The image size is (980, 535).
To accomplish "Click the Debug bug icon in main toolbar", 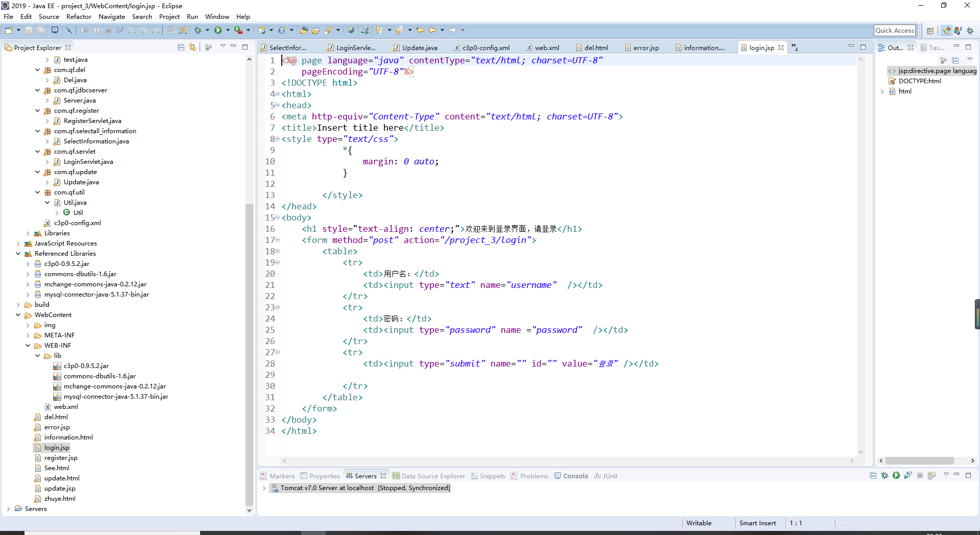I will click(198, 30).
